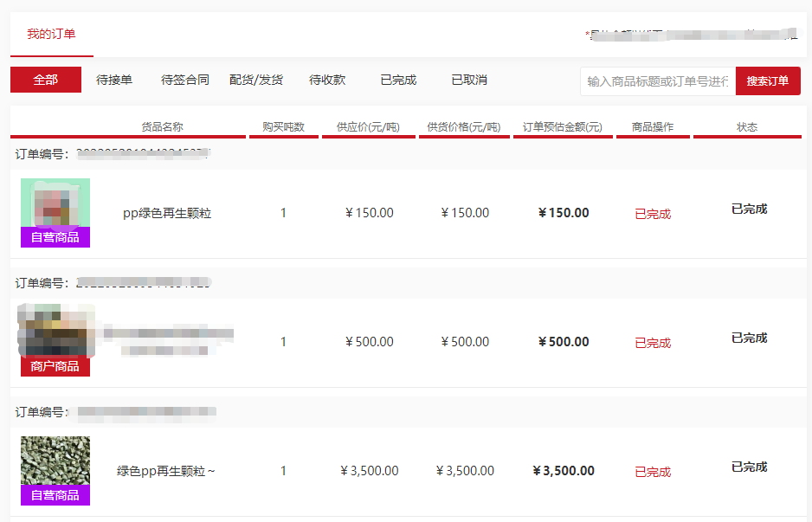Show 待签合同 orders

[x=185, y=80]
